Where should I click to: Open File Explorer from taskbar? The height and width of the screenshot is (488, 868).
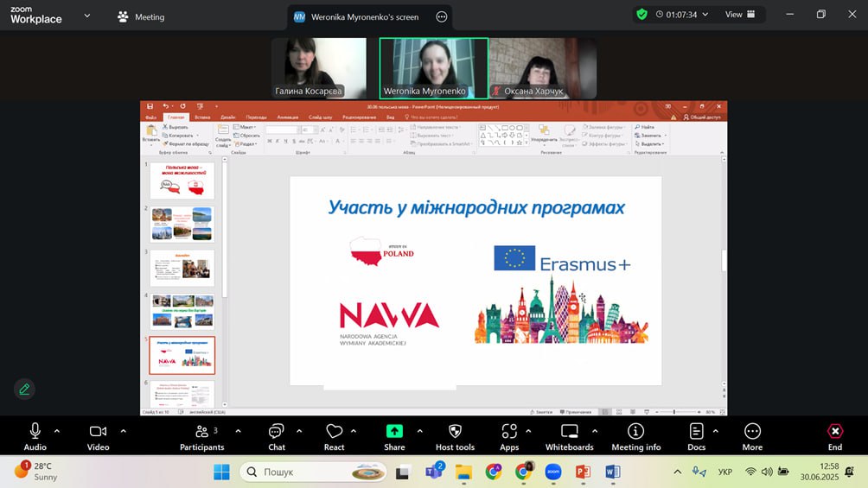[x=463, y=472]
